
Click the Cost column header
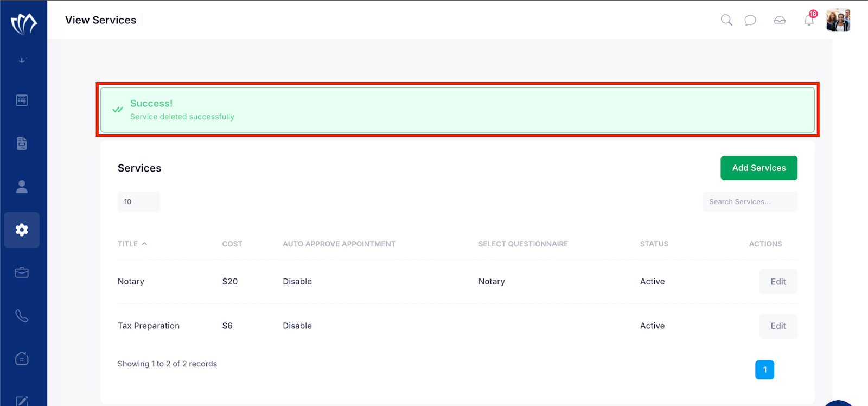tap(232, 244)
